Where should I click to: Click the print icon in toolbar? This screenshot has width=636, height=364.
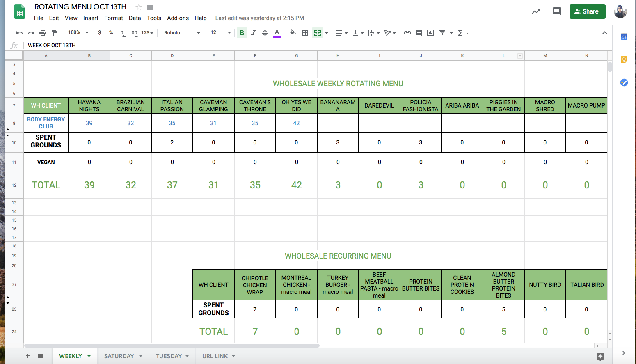(x=43, y=33)
